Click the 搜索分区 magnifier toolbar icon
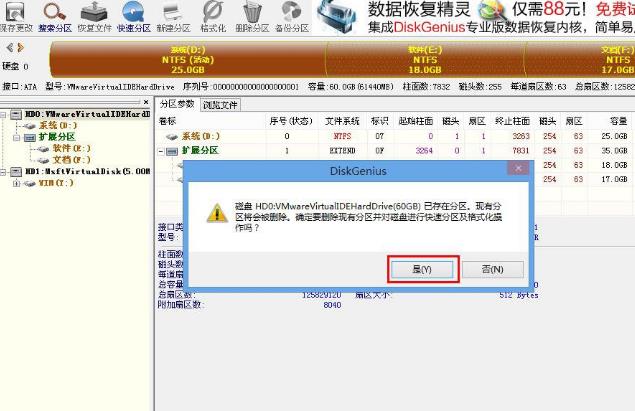This screenshot has width=635, height=411. (x=55, y=13)
